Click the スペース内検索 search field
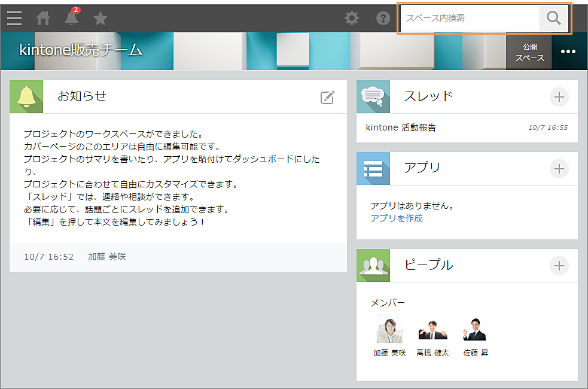Viewport: 588px width, 389px height. pyautogui.click(x=470, y=18)
